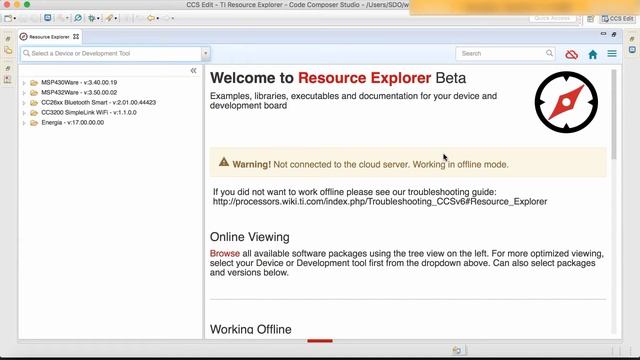Select MSP430Ware - v:3.40.00.19
This screenshot has width=640, height=360.
(79, 82)
